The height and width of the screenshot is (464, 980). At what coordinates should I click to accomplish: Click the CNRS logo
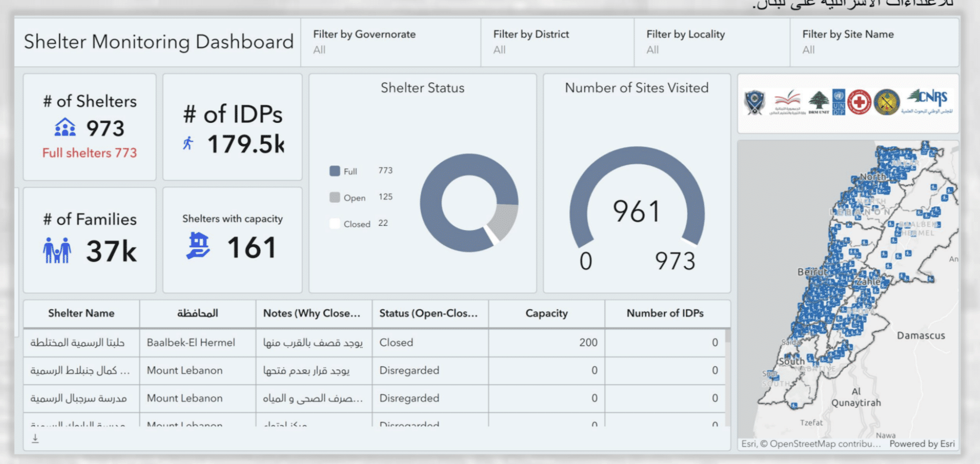coord(927,101)
